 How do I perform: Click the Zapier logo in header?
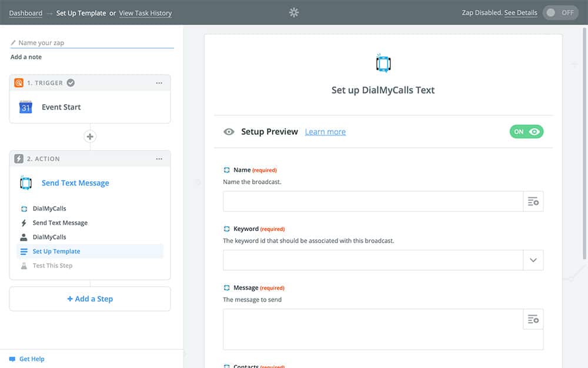click(x=294, y=12)
